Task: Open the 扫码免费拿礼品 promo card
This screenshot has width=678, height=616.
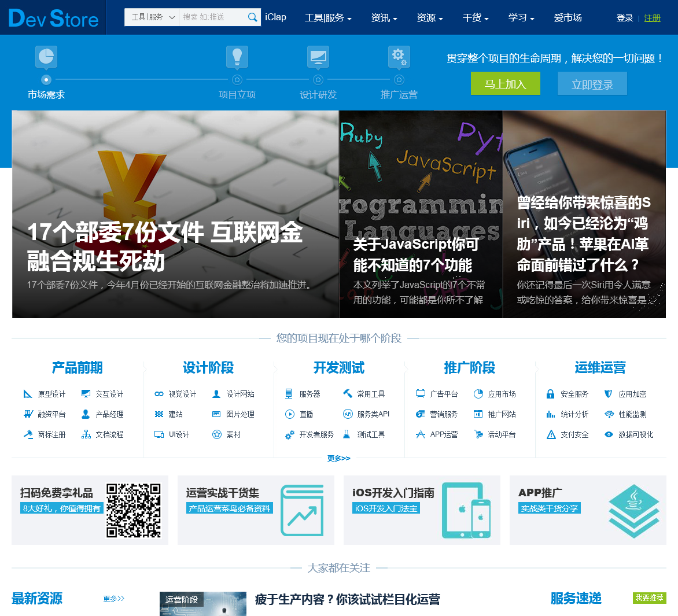Action: click(90, 510)
